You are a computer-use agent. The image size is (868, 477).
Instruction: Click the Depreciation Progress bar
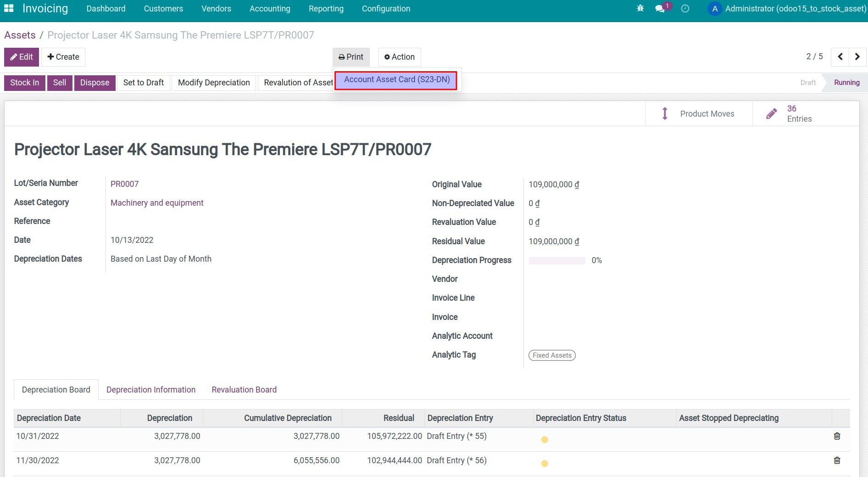556,261
